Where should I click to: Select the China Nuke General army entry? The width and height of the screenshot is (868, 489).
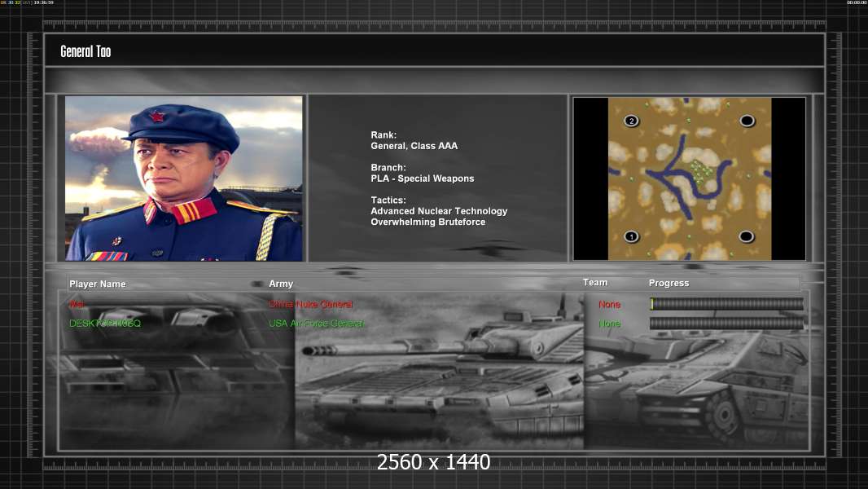pos(311,304)
